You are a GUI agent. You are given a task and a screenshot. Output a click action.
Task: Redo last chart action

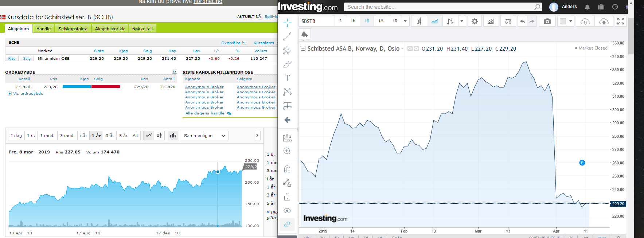click(532, 21)
